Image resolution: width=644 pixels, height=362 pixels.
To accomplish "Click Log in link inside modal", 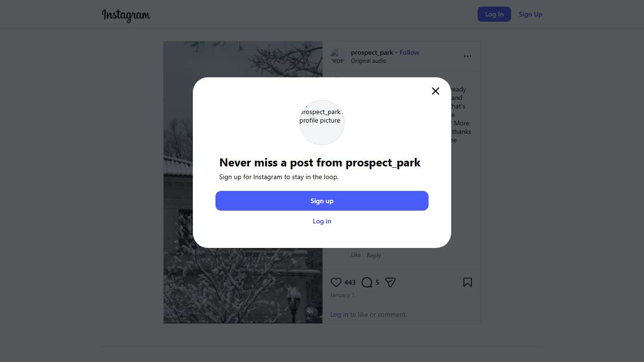I will tap(322, 221).
